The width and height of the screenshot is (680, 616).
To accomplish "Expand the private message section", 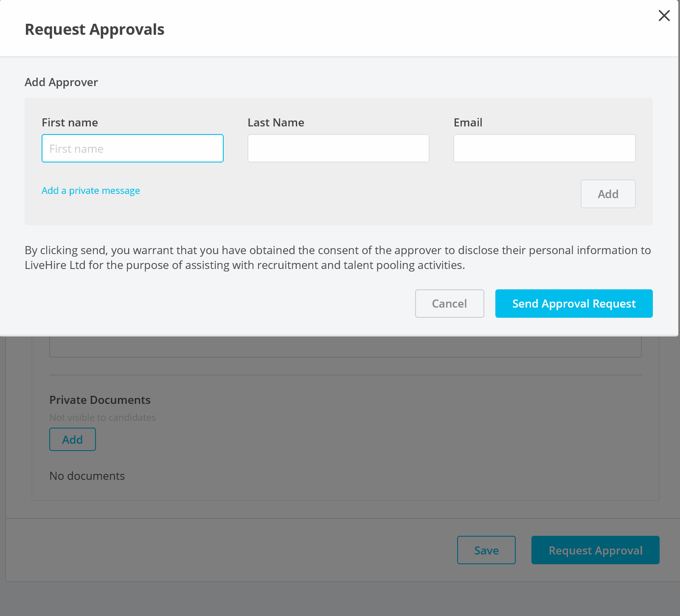I will pyautogui.click(x=90, y=190).
